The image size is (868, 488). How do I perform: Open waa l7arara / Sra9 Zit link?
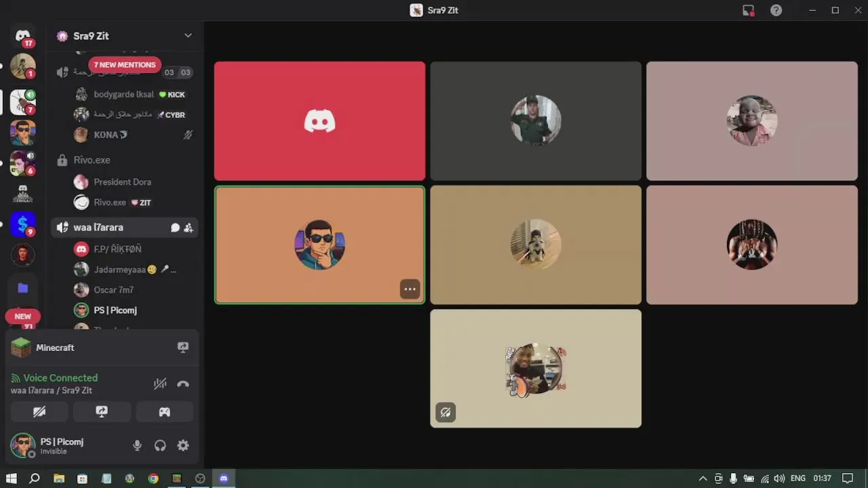coord(52,391)
